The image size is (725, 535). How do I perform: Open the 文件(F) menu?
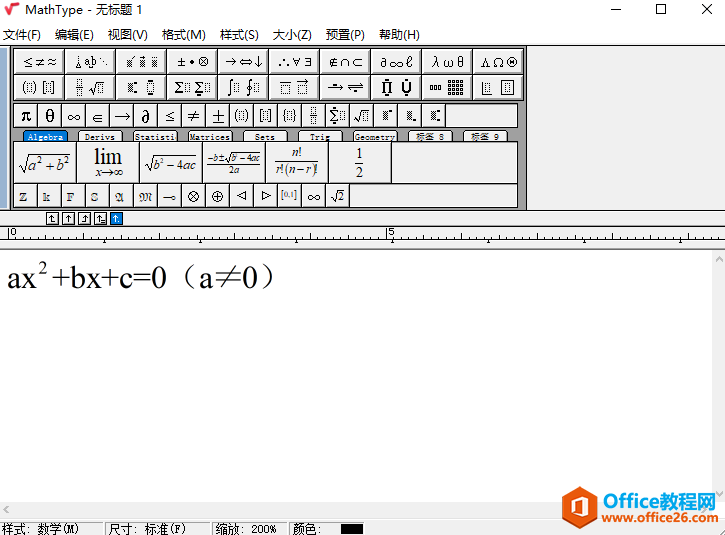22,35
